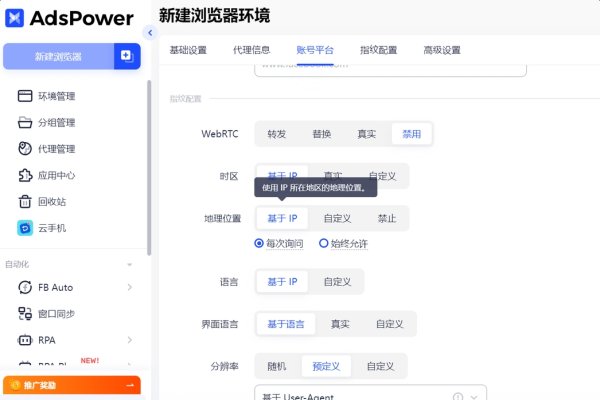Viewport: 600px width, 400px height.
Task: Open 环境管理 via its window icon
Action: (x=25, y=96)
